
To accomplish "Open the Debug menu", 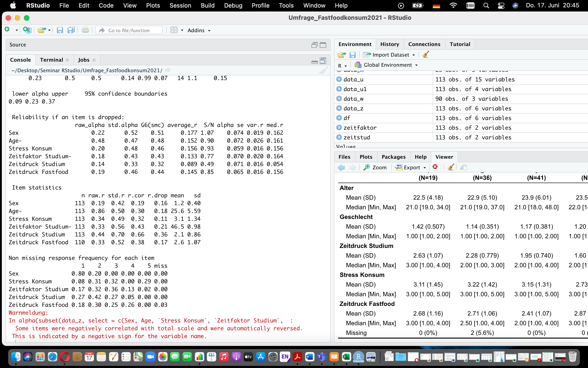I will pyautogui.click(x=233, y=5).
